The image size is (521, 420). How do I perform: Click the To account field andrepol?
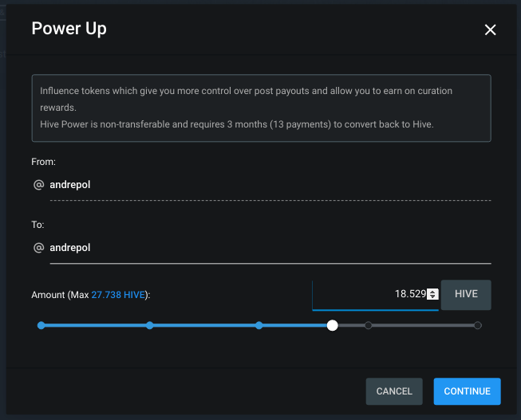[270, 248]
